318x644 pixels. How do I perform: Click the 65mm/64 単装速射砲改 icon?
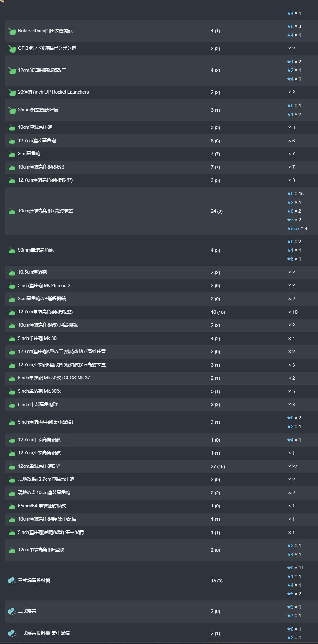tap(12, 506)
